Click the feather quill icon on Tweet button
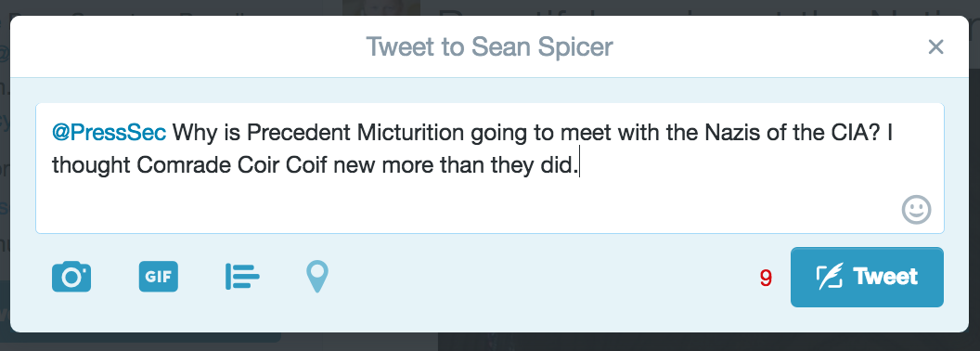980x351 pixels. [x=830, y=277]
